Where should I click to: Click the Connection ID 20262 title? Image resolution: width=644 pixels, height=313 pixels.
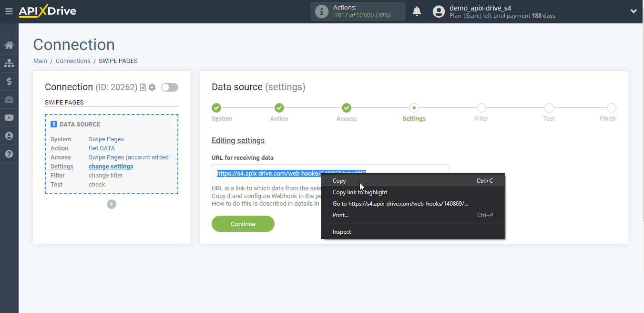click(x=91, y=87)
